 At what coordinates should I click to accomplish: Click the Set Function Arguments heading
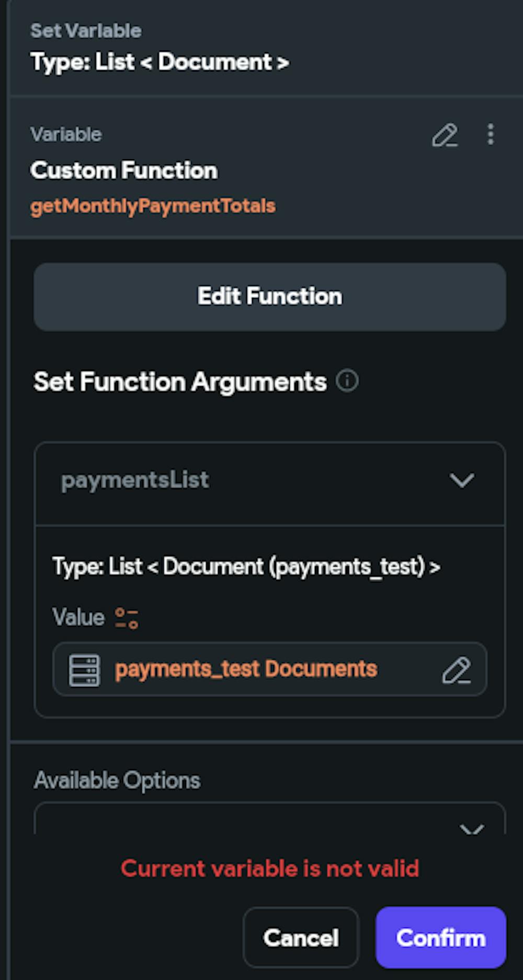[x=180, y=381]
